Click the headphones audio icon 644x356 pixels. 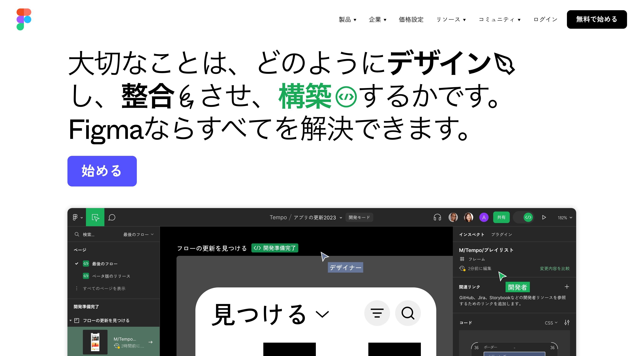pyautogui.click(x=437, y=217)
